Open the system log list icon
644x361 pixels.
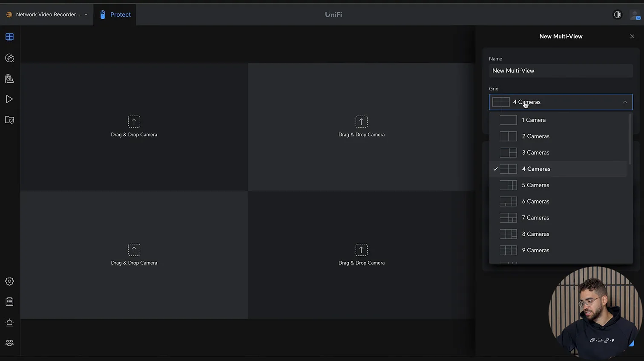[x=9, y=302]
